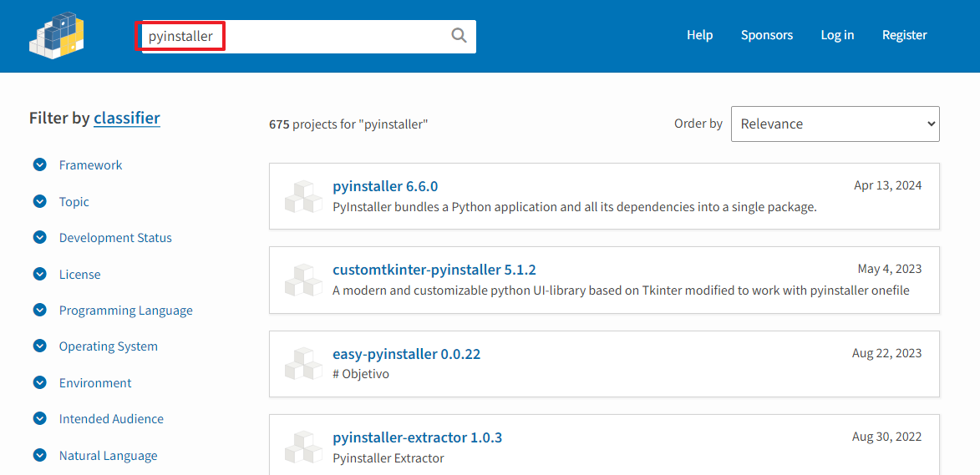Click the cube icon beside easy-pyinstaller
Screen dimensions: 980x475
point(303,364)
